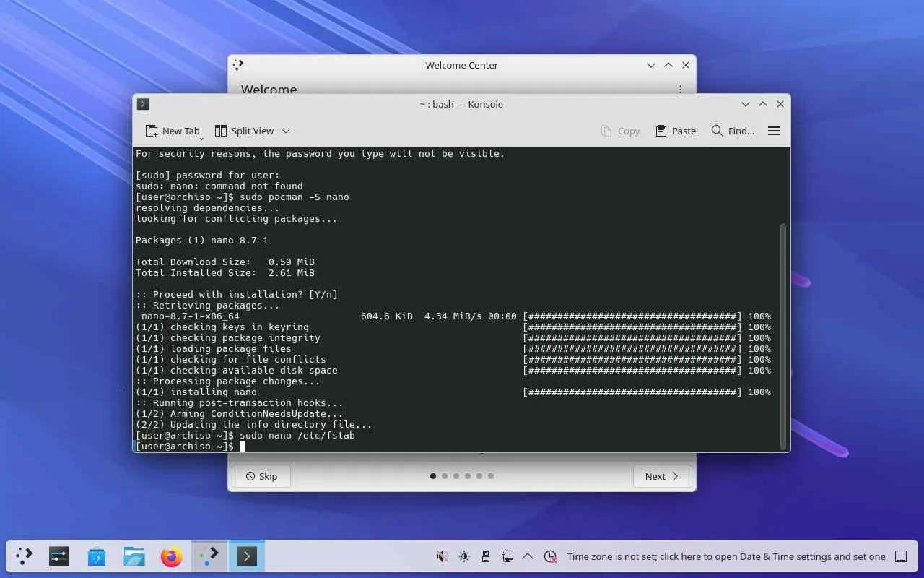Click the ':: Retrieving packages...' line
The width and height of the screenshot is (924, 578).
point(208,305)
